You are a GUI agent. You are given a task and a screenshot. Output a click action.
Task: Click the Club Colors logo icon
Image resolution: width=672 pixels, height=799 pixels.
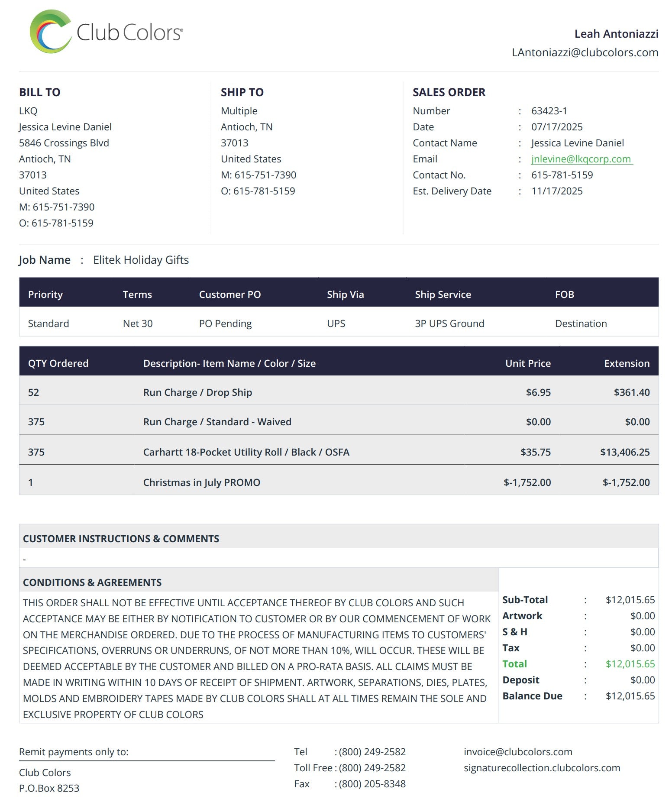(50, 32)
